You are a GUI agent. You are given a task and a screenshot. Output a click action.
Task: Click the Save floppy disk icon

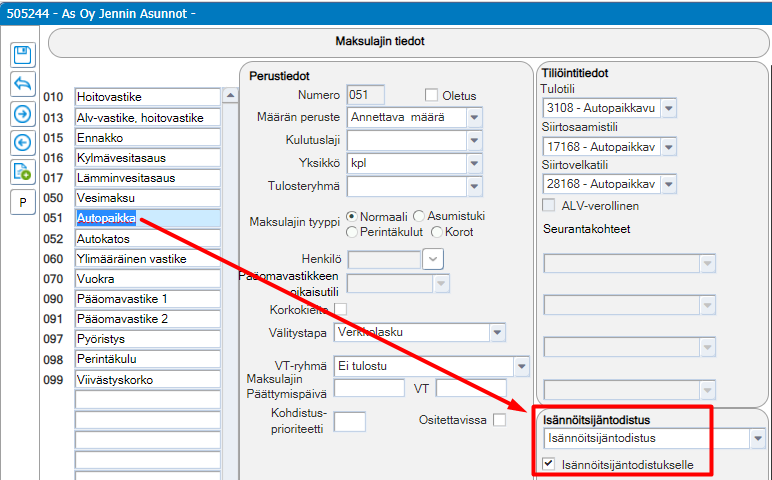click(x=23, y=55)
